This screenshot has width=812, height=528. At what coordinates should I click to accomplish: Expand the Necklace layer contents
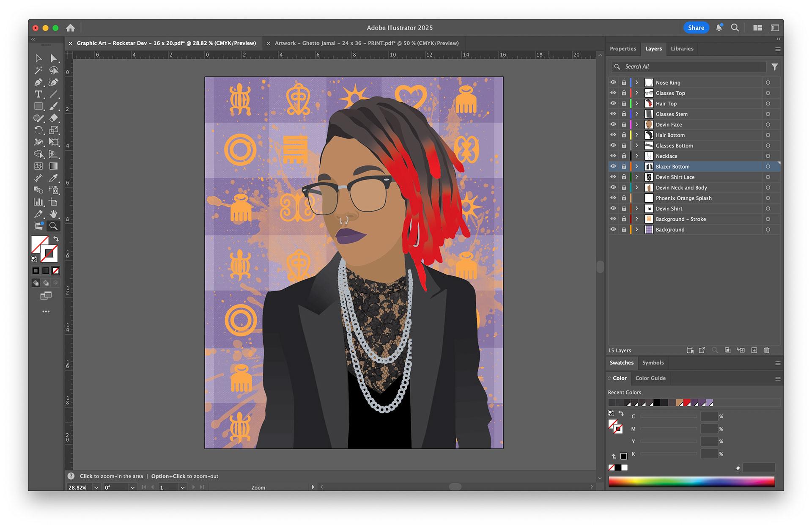pyautogui.click(x=637, y=156)
